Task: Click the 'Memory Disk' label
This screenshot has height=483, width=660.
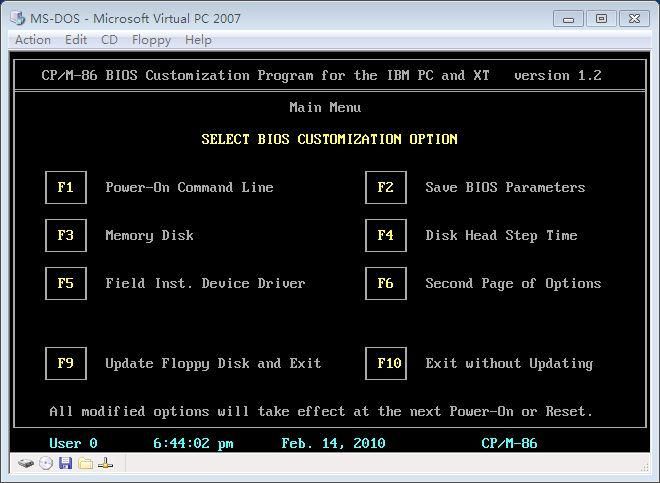Action: tap(149, 236)
